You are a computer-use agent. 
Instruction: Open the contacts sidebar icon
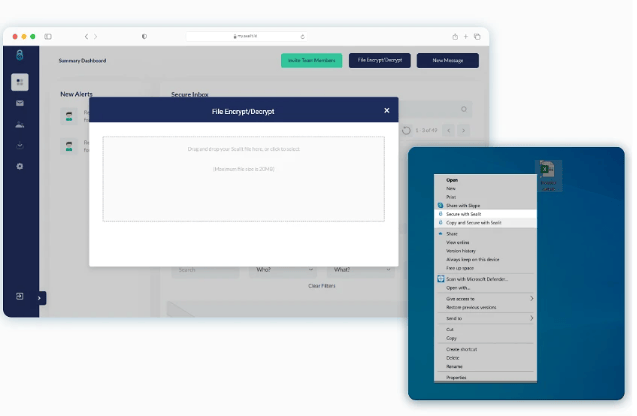point(20,124)
